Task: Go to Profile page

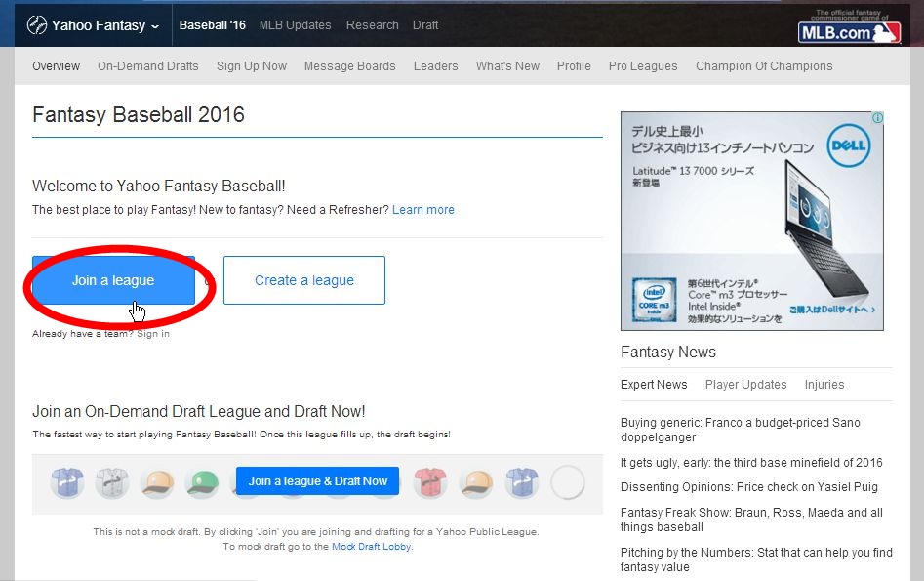Action: (x=574, y=66)
